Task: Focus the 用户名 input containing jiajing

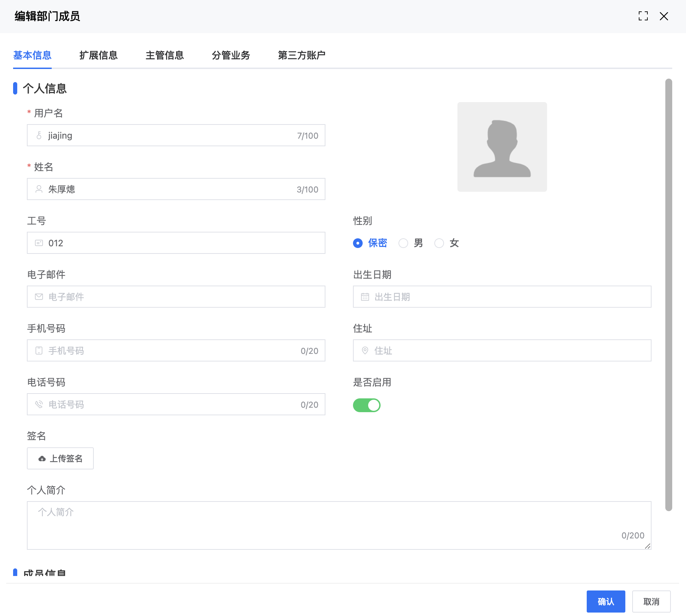Action: coord(176,135)
